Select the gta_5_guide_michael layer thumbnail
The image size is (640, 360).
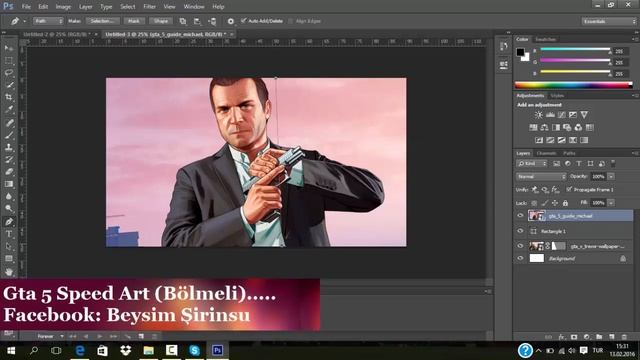click(x=537, y=216)
